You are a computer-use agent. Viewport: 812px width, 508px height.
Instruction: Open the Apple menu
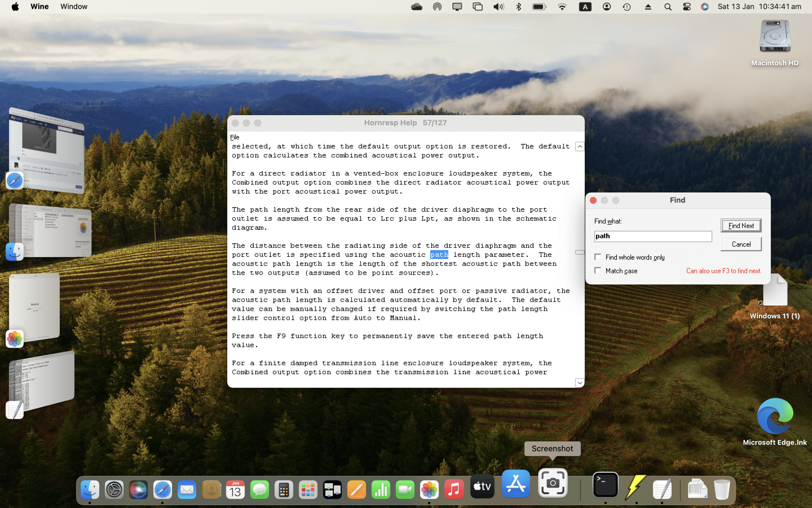point(15,7)
